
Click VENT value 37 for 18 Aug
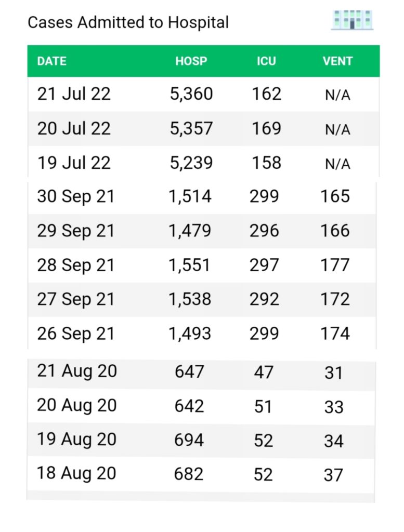334,475
